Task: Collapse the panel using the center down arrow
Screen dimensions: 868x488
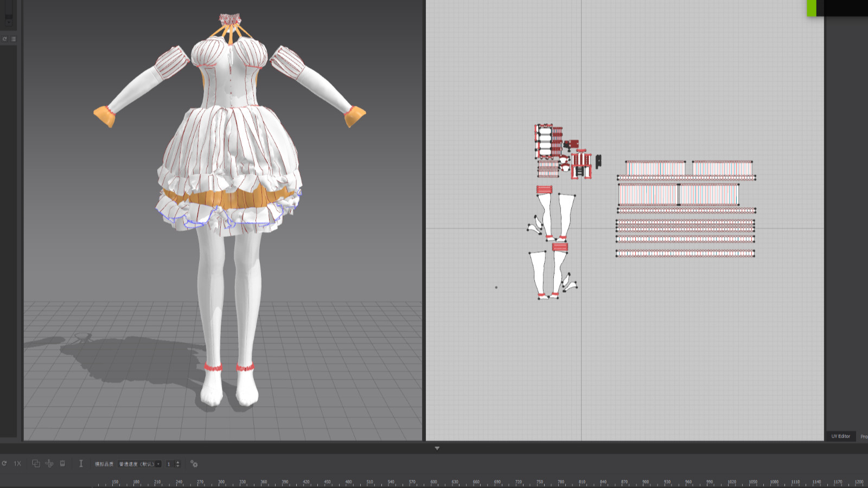Action: coord(437,448)
